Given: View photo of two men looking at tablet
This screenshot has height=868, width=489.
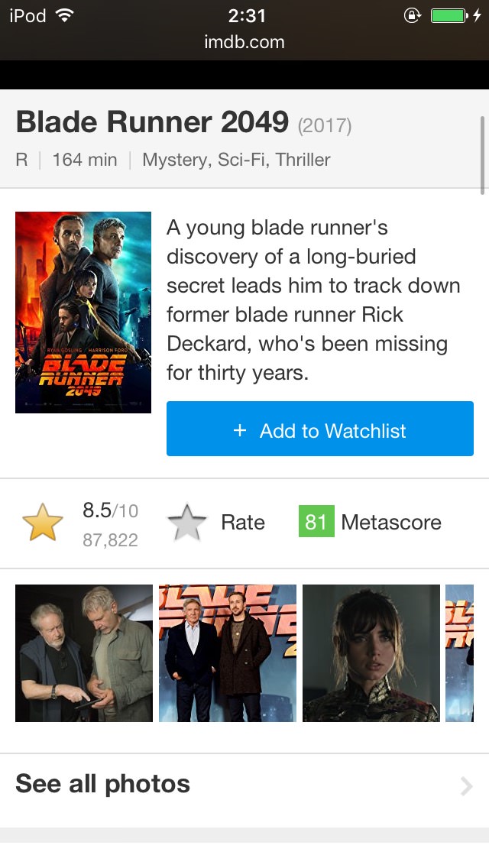Looking at the screenshot, I should 84,653.
